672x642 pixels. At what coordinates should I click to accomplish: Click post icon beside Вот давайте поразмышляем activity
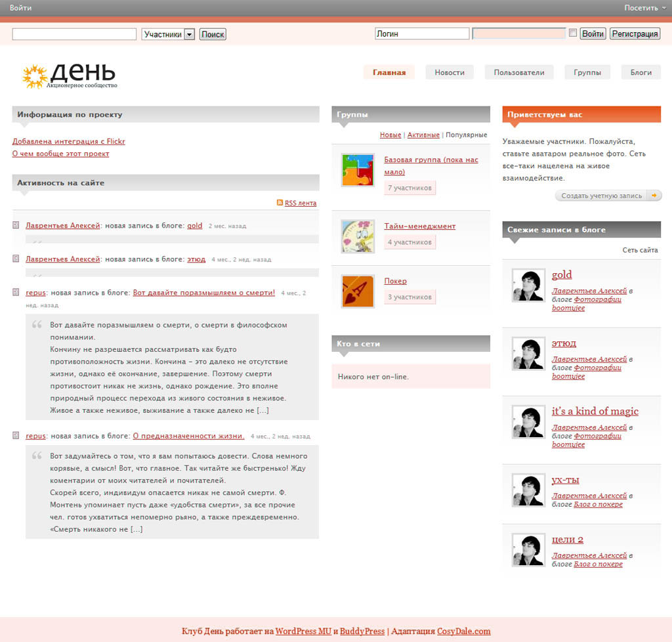(x=16, y=292)
